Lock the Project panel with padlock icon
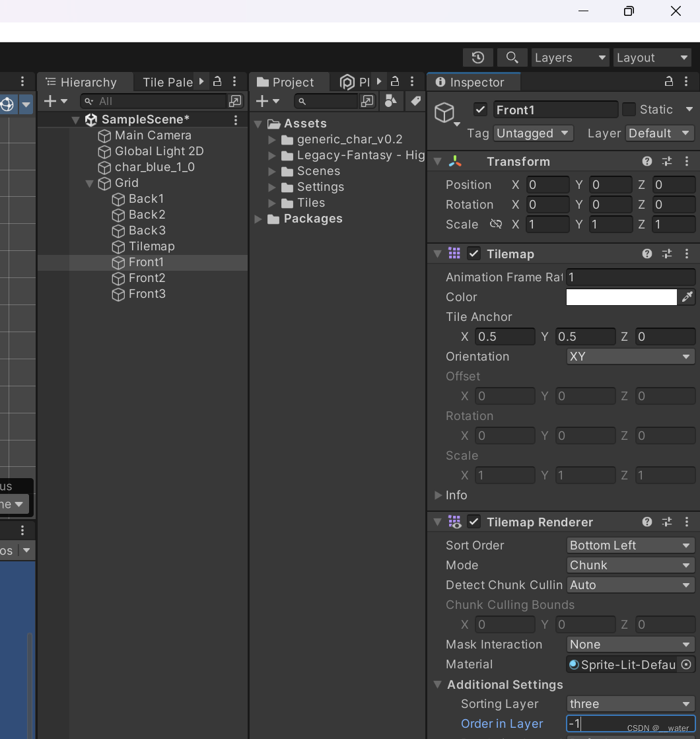 click(x=395, y=81)
